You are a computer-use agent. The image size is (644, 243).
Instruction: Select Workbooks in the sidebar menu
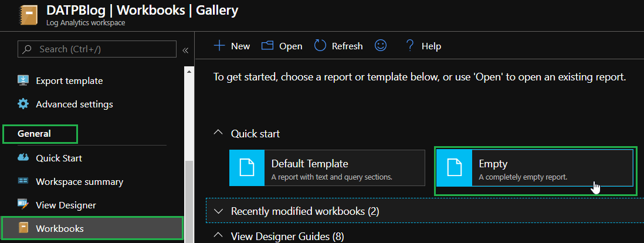(59, 228)
